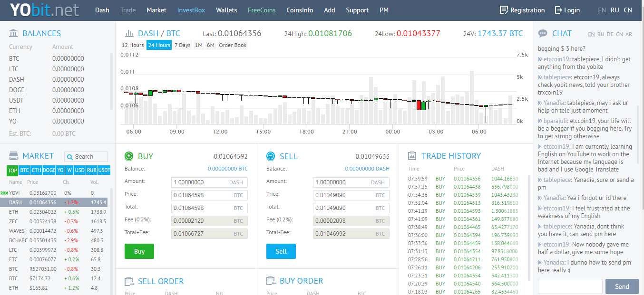Click Buy balance 0.00000000 BTC link
This screenshot has height=295, width=644.
pos(228,169)
